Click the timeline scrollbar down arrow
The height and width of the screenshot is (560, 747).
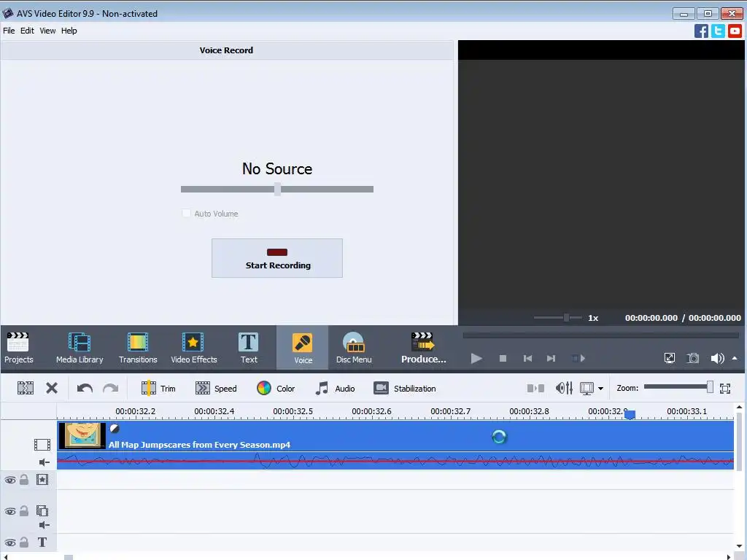(x=739, y=546)
